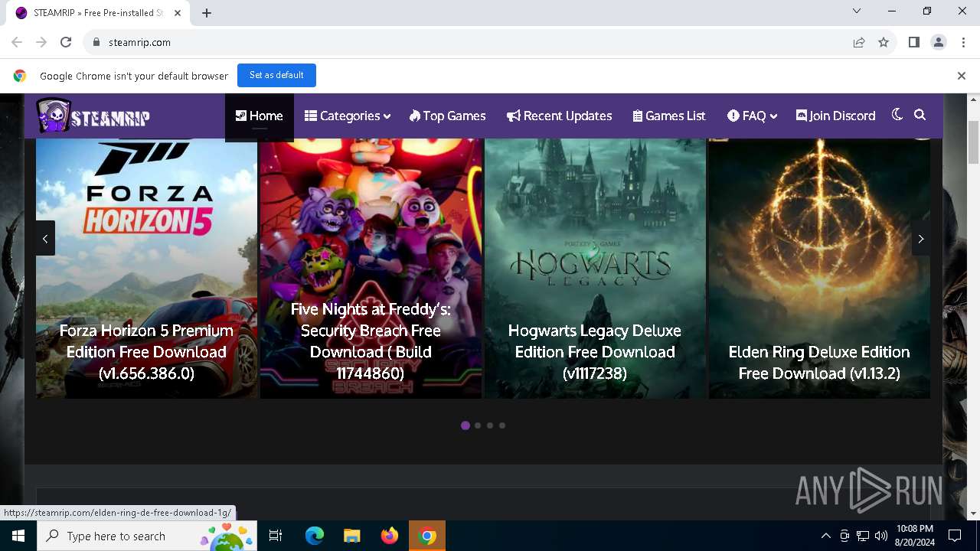This screenshot has height=551, width=980.
Task: Open Chrome profile avatar icon
Action: (939, 42)
